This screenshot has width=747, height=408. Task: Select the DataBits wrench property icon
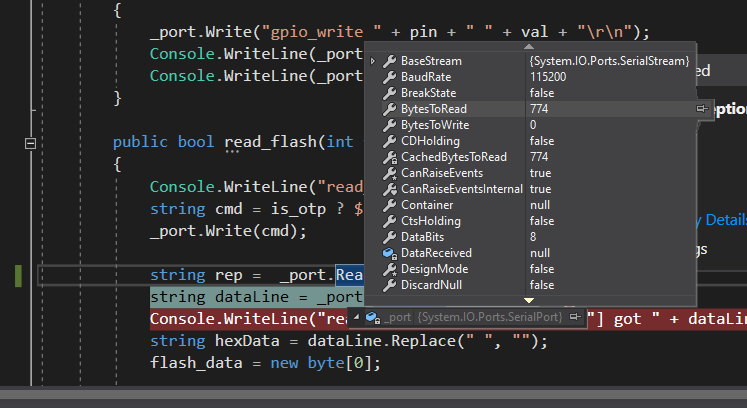[390, 237]
